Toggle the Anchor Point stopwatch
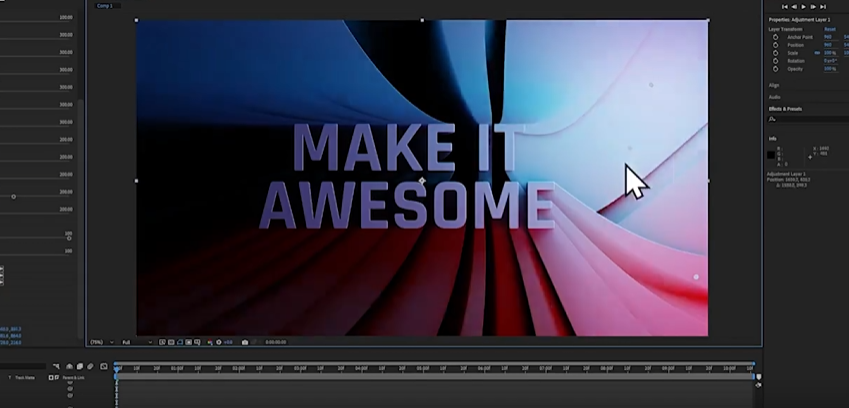The width and height of the screenshot is (849, 408). (776, 37)
